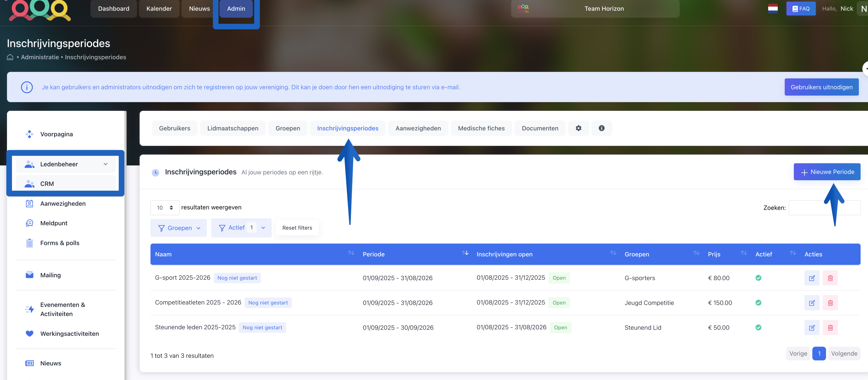The height and width of the screenshot is (380, 868).
Task: Click active checkmark for Steunende leden row
Action: tap(758, 327)
